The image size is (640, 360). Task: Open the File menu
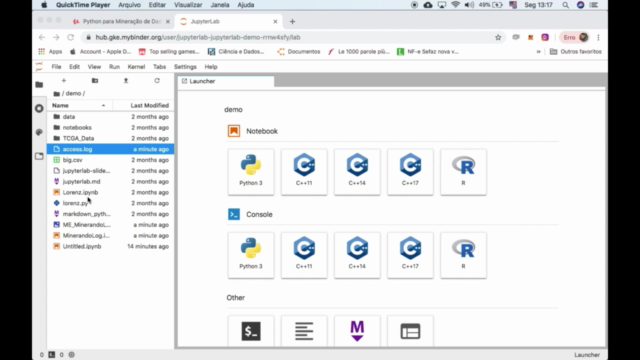click(56, 67)
